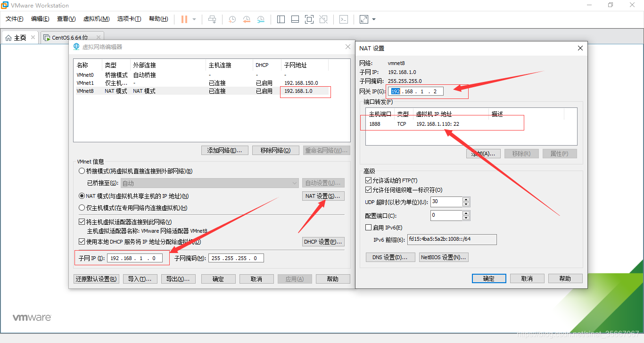Click the Revert to snapshot icon
Image resolution: width=644 pixels, height=343 pixels.
click(247, 19)
